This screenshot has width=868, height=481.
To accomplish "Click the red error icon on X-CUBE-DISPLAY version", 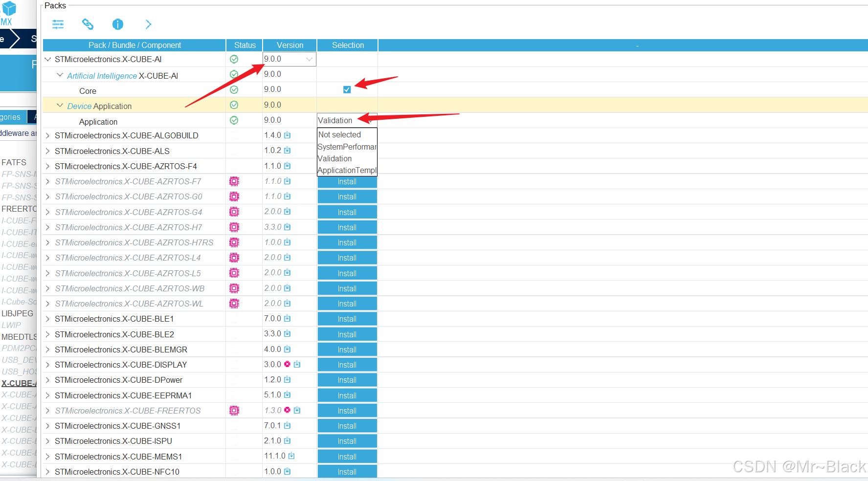I will [288, 364].
